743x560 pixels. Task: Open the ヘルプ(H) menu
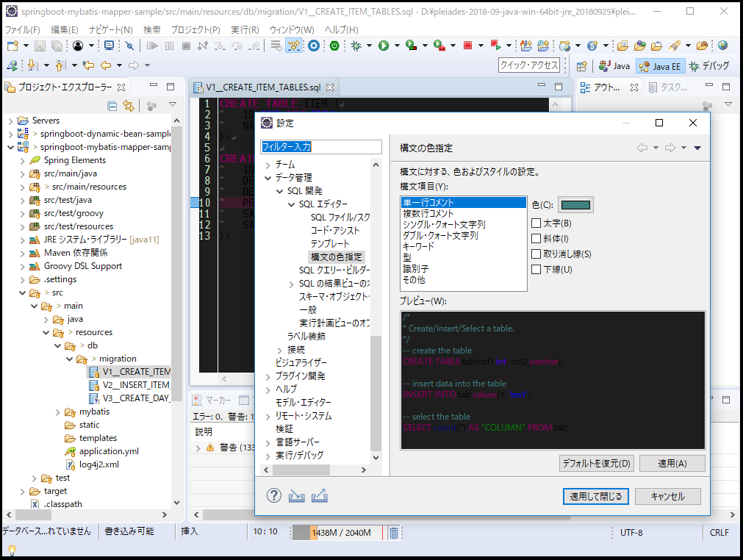pos(342,30)
